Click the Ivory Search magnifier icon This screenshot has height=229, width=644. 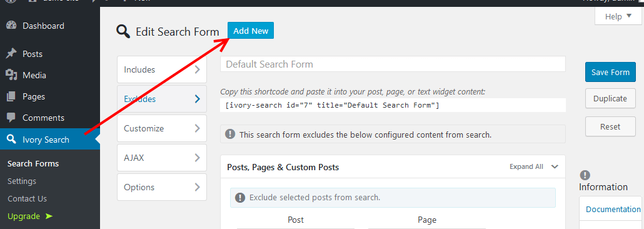click(11, 140)
